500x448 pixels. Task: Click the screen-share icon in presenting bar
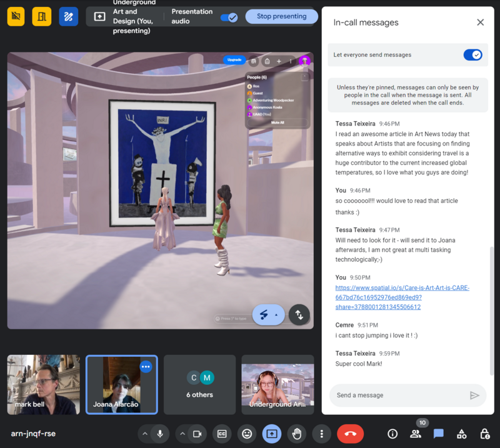(x=99, y=16)
